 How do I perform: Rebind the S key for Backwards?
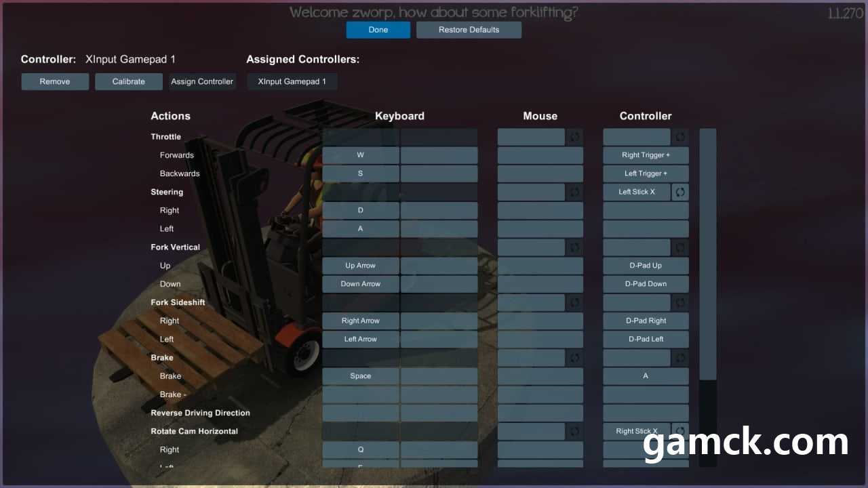tap(361, 174)
